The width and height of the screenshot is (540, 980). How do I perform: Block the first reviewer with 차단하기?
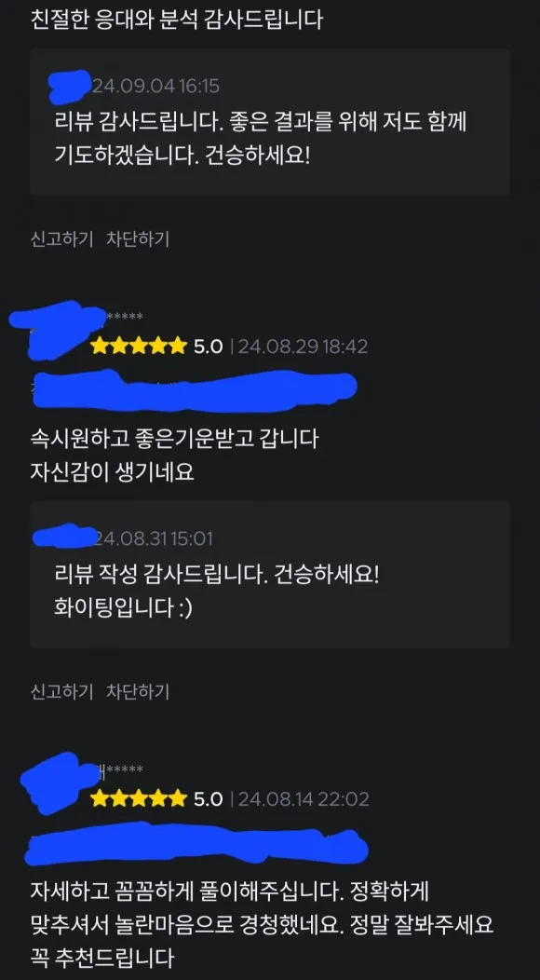(x=138, y=238)
